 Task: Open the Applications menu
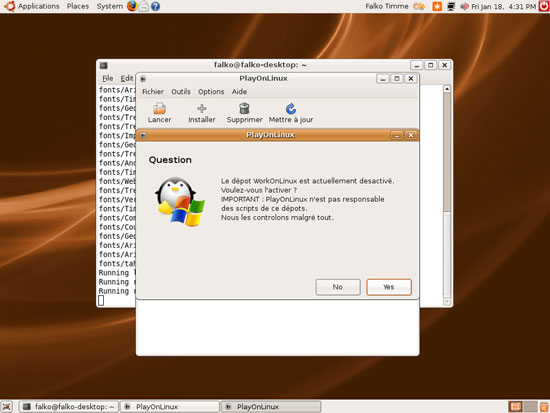click(39, 6)
